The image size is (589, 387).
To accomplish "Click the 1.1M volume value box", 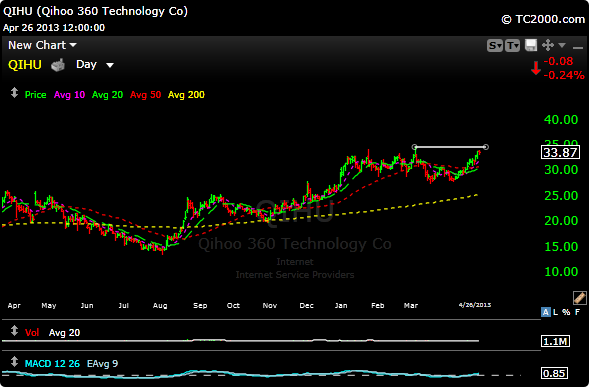I will pos(556,341).
